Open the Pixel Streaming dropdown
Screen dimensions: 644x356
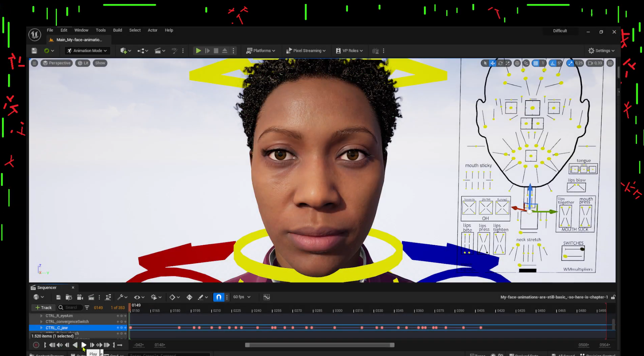pyautogui.click(x=306, y=51)
